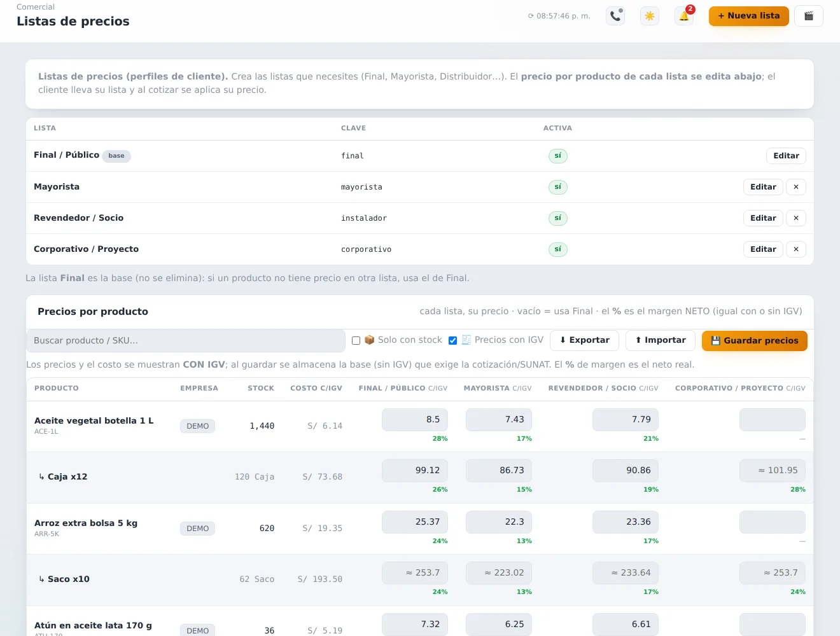Click Revendedor price ≈ 233.64 for Saco x10
This screenshot has height=636, width=840.
pyautogui.click(x=626, y=573)
